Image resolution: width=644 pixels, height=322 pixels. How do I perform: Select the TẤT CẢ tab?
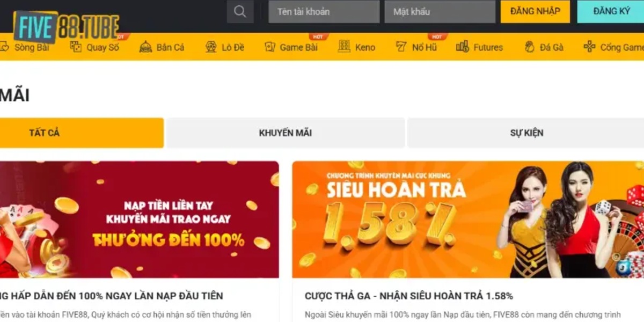click(82, 133)
